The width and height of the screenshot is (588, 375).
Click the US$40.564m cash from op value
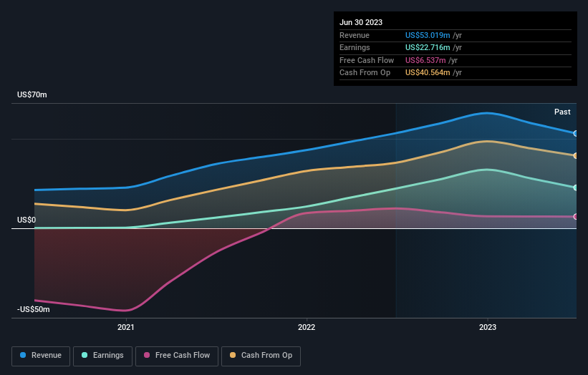(428, 73)
